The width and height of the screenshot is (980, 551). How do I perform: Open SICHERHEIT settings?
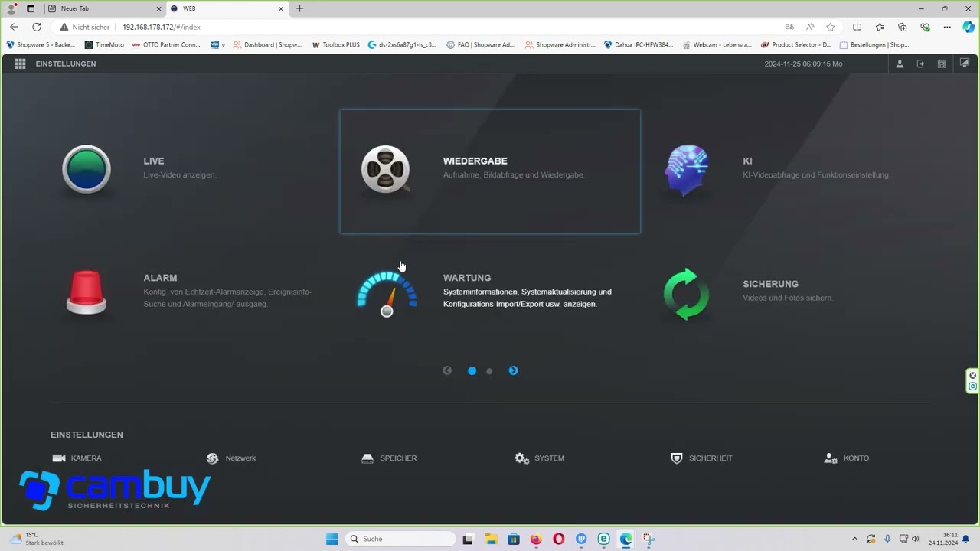click(x=701, y=458)
